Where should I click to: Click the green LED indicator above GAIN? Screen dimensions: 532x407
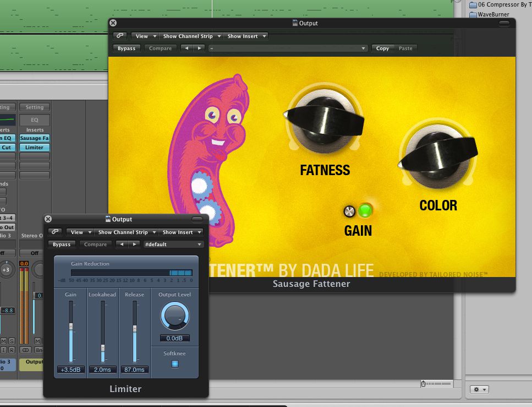point(365,210)
